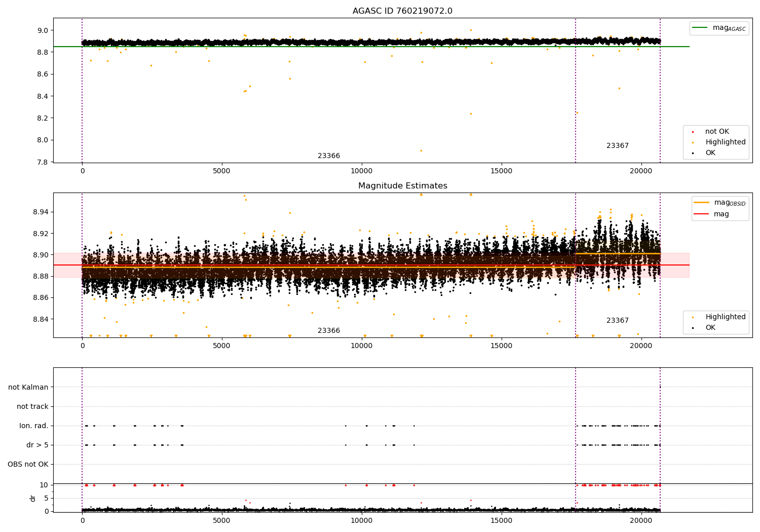Select the '23367' label in Magnitude Estimates plot
The width and height of the screenshot is (760, 532).
[618, 321]
